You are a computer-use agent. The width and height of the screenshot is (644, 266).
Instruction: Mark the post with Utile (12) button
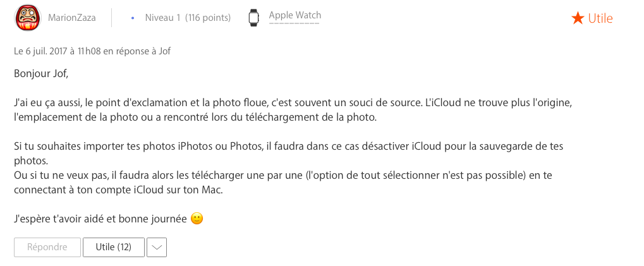[x=113, y=247]
